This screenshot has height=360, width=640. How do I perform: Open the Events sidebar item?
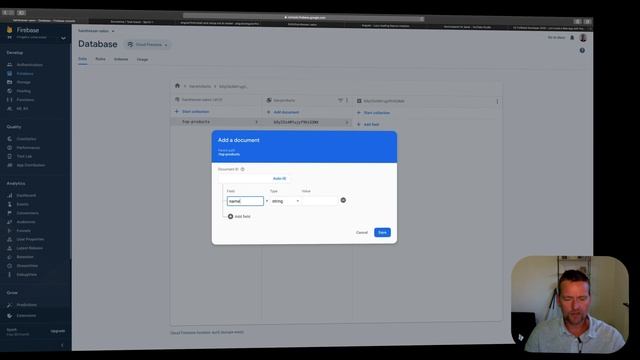(22, 204)
